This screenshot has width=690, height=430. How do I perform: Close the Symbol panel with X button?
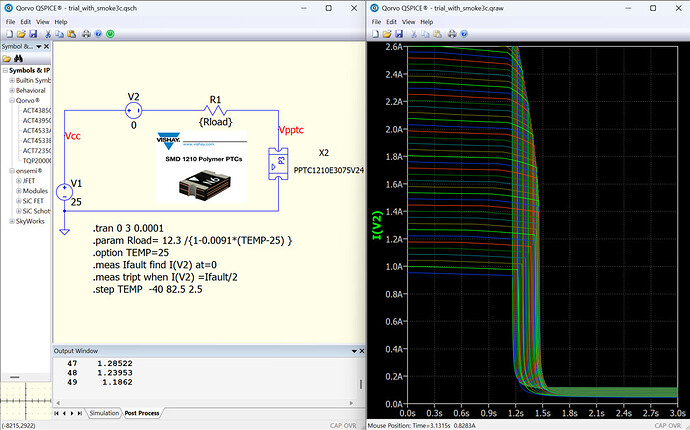tap(47, 46)
